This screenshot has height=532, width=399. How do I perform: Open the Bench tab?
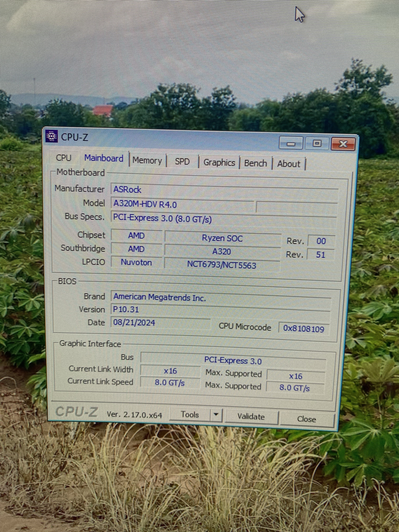click(x=255, y=163)
